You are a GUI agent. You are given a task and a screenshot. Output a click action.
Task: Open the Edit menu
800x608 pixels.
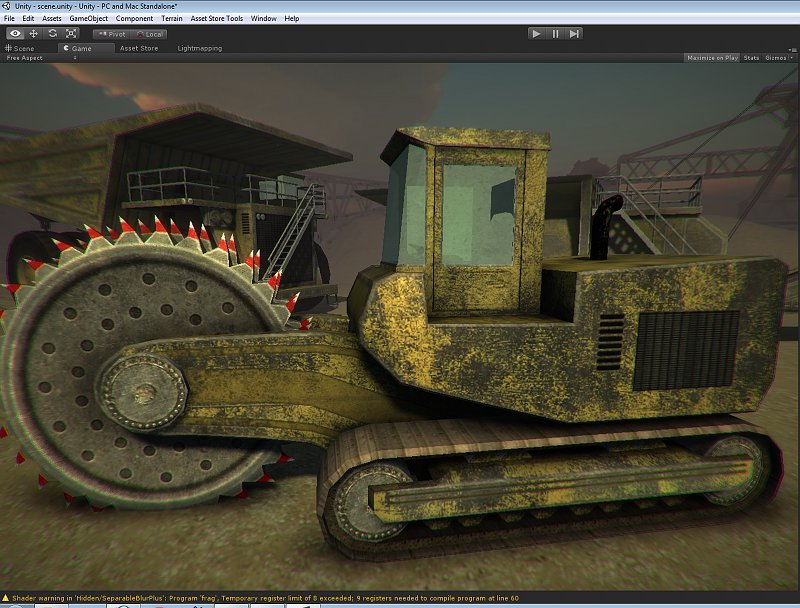click(28, 18)
